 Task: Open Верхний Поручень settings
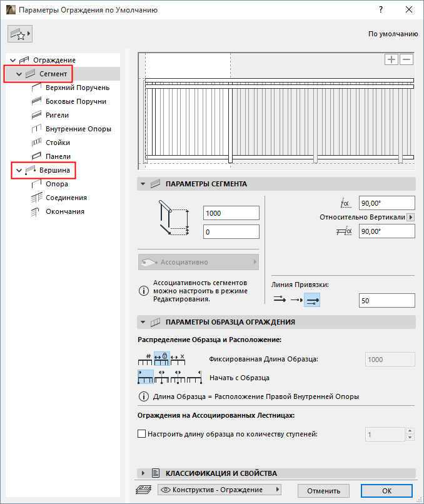(78, 88)
